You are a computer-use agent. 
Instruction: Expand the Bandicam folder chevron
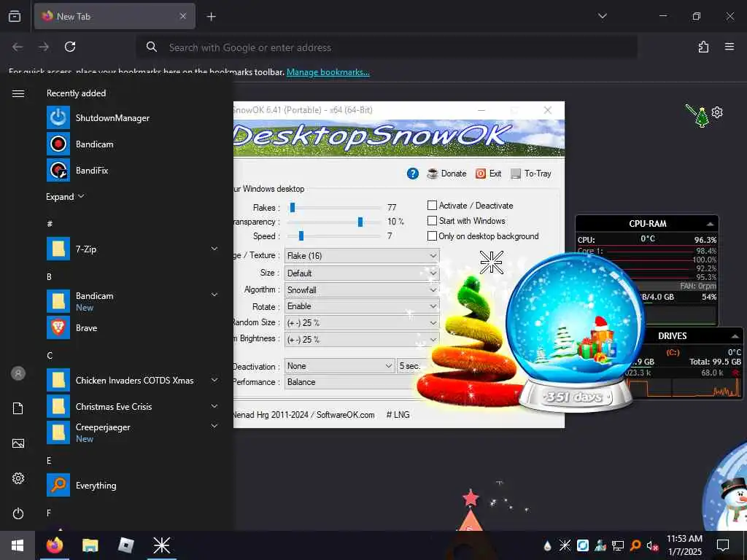coord(214,295)
